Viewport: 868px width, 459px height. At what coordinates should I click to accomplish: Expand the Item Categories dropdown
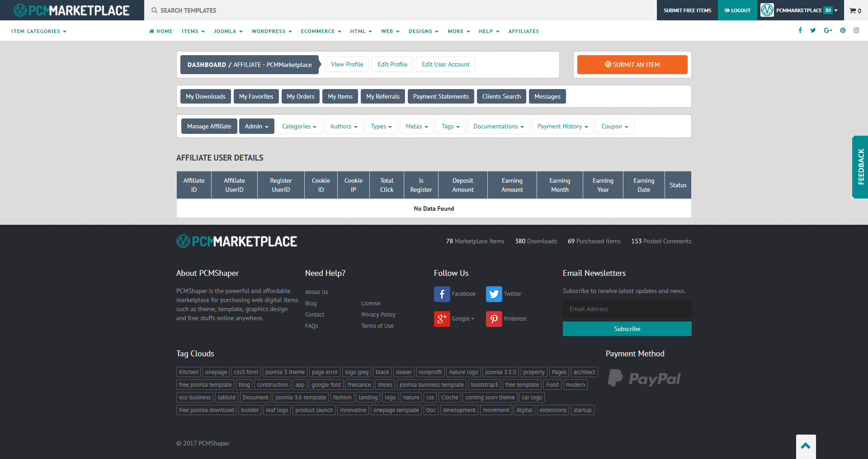(39, 31)
